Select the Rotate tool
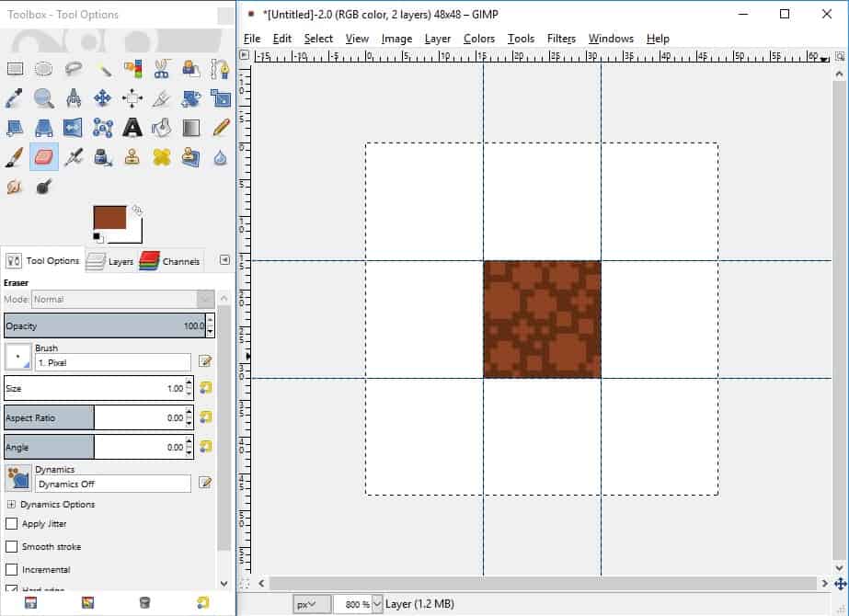The image size is (849, 616). pyautogui.click(x=190, y=98)
